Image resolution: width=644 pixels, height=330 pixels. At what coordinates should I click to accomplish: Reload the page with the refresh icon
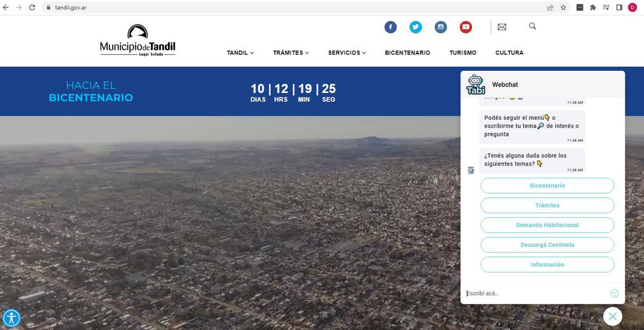click(32, 7)
